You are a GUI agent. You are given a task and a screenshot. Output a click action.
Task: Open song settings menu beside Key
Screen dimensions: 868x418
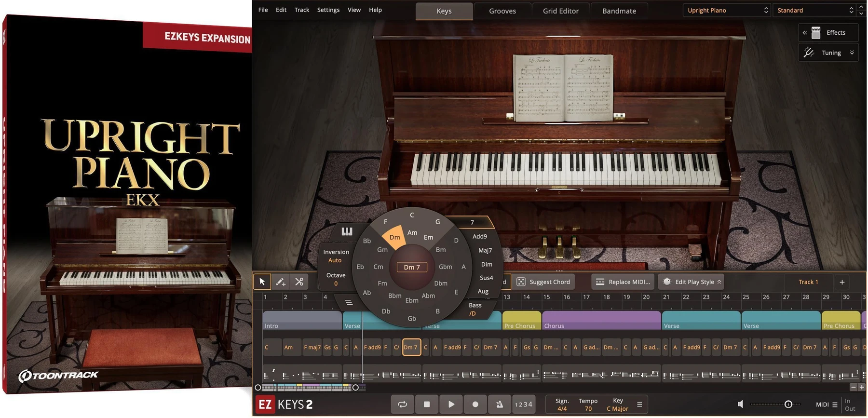click(639, 405)
